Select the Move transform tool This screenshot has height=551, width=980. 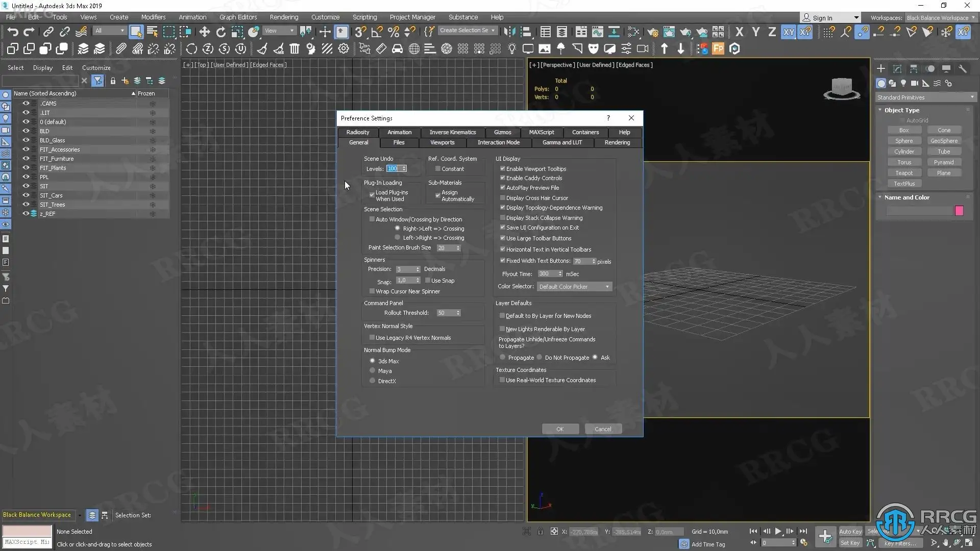coord(204,32)
